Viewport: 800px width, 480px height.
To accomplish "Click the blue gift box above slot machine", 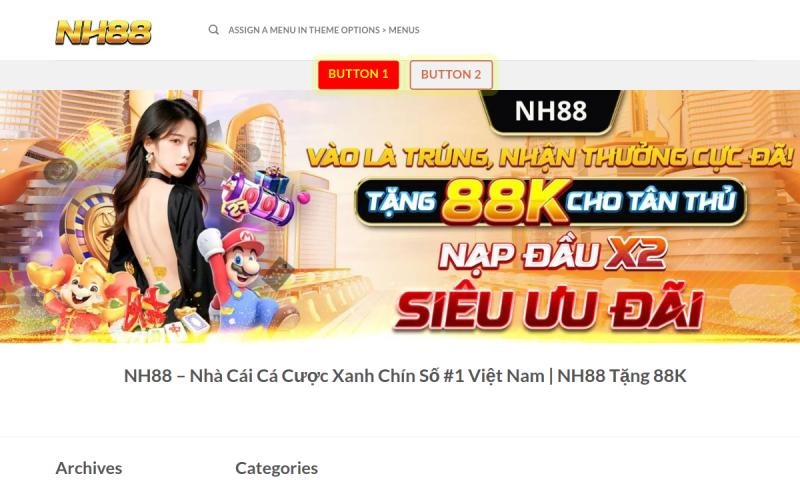I will coord(272,180).
